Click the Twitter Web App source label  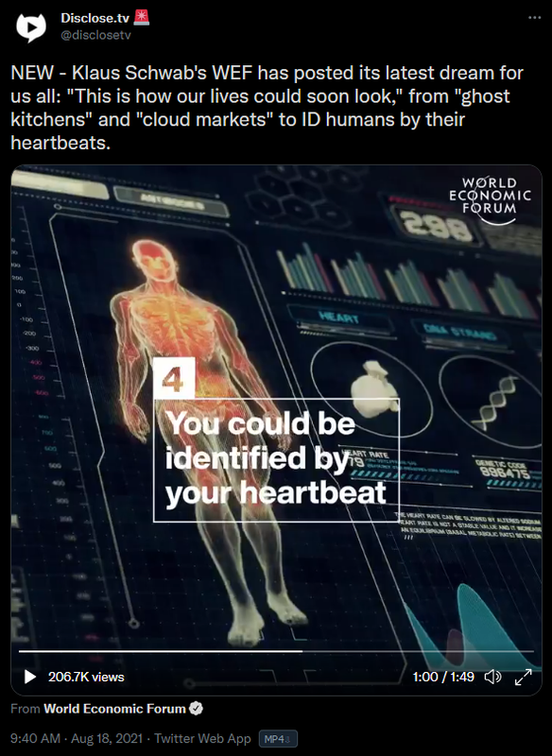pos(202,739)
